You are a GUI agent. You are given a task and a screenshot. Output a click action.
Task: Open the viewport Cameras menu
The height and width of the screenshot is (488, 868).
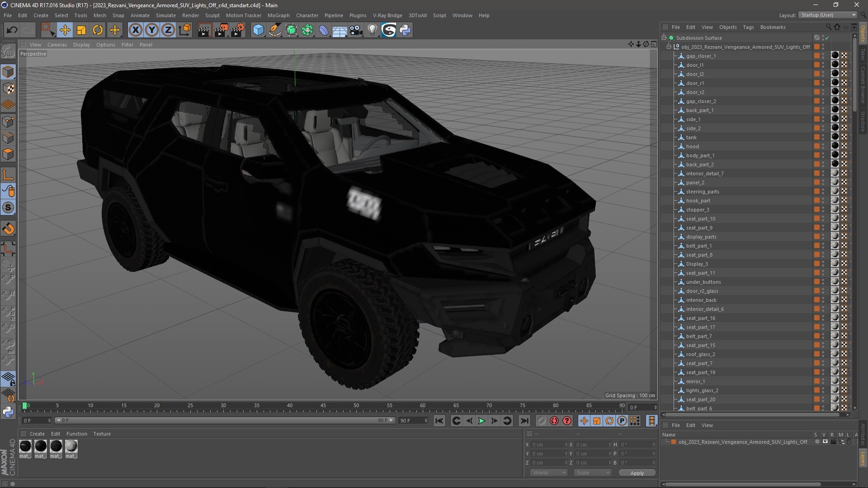[57, 45]
